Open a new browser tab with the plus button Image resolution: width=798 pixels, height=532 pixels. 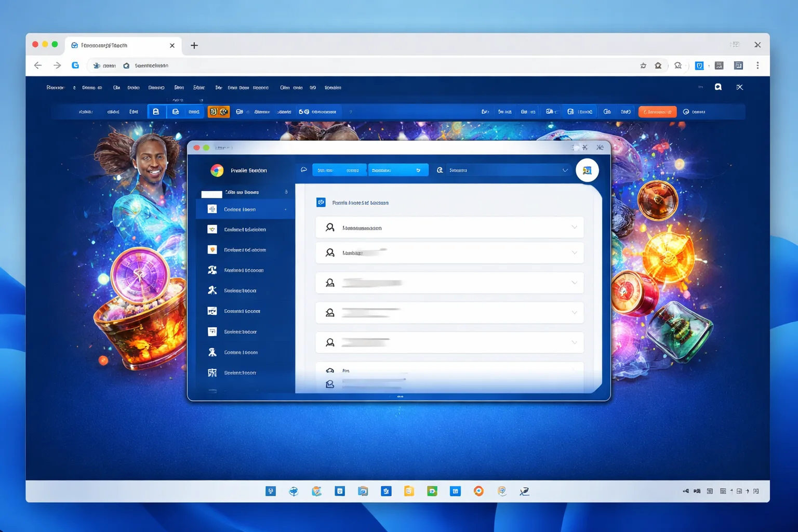pos(194,46)
